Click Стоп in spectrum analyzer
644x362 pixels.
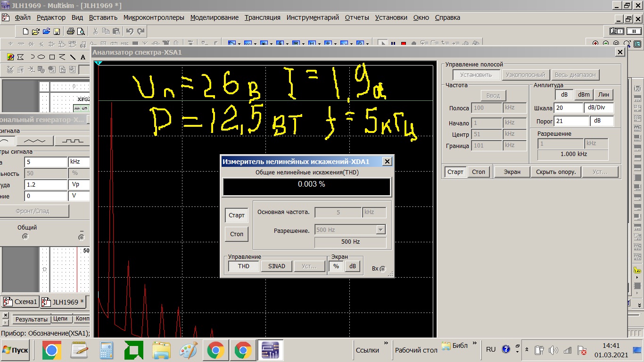click(x=479, y=172)
